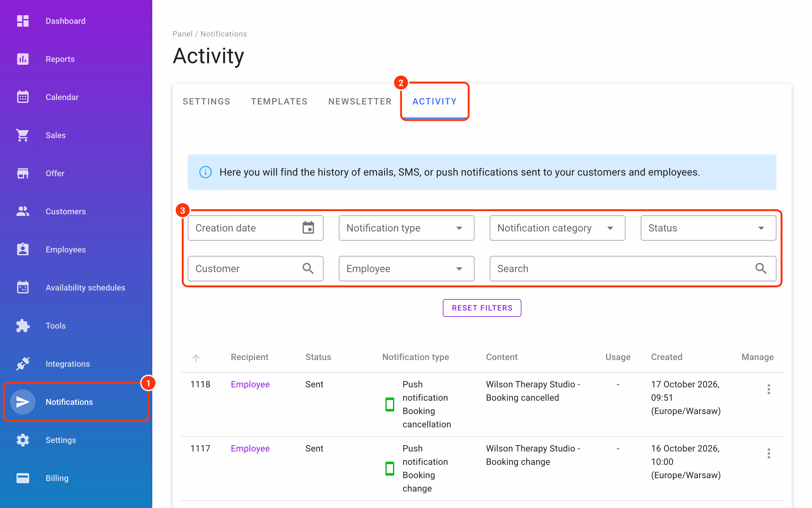The width and height of the screenshot is (812, 508).
Task: Click the Sales shopping cart icon
Action: (23, 135)
